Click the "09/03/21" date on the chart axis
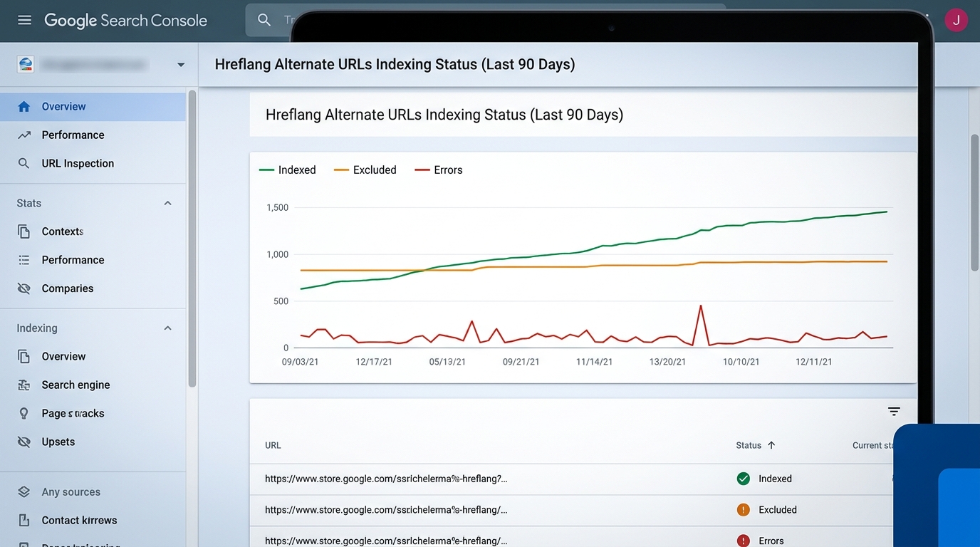The image size is (980, 547). [301, 362]
